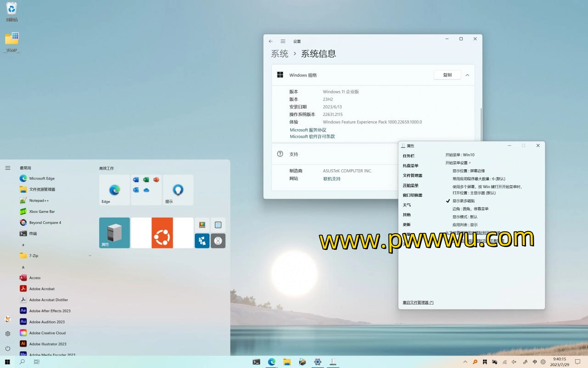
Task: Select the _TEMP_ folder on the desktop
Action: click(12, 42)
